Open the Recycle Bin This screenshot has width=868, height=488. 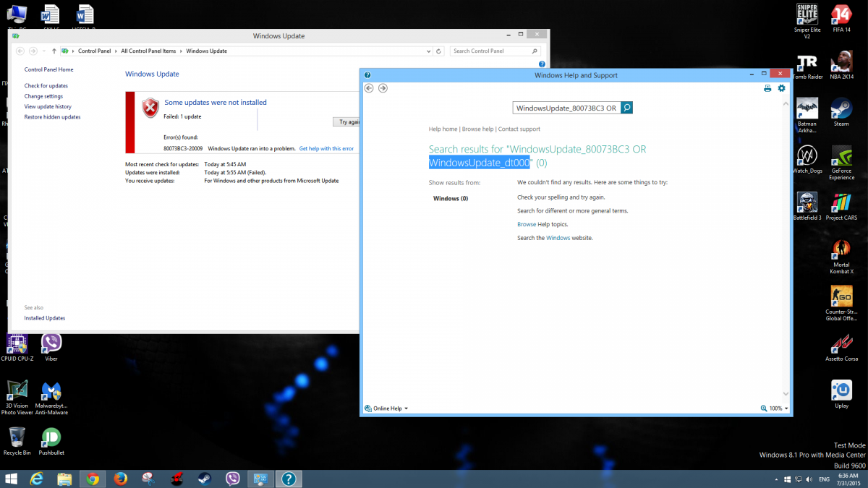tap(17, 442)
